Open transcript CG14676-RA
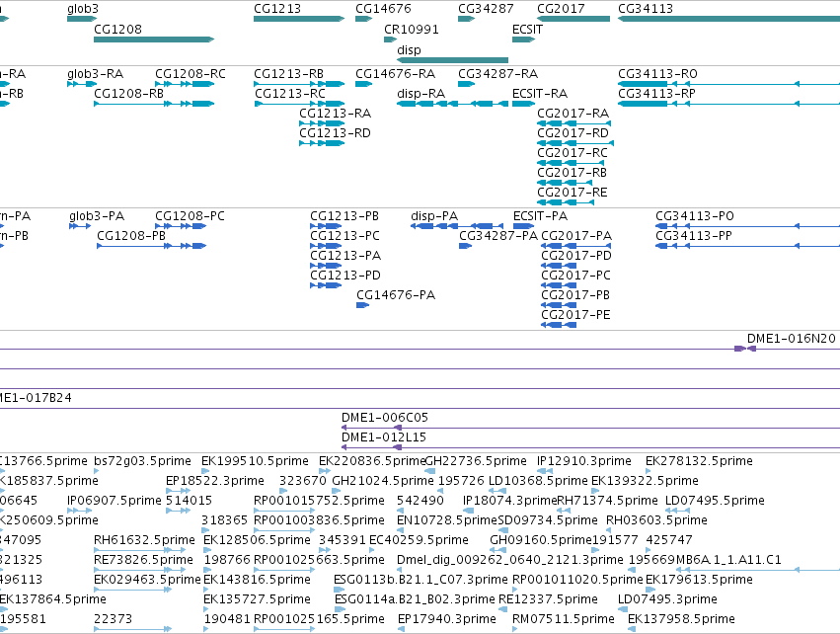 pyautogui.click(x=396, y=73)
